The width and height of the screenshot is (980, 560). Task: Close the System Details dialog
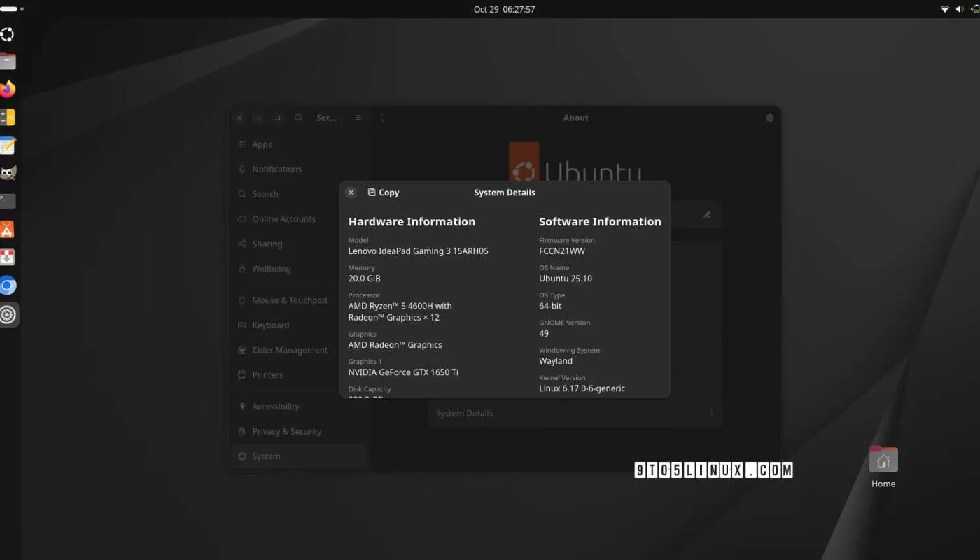tap(351, 192)
